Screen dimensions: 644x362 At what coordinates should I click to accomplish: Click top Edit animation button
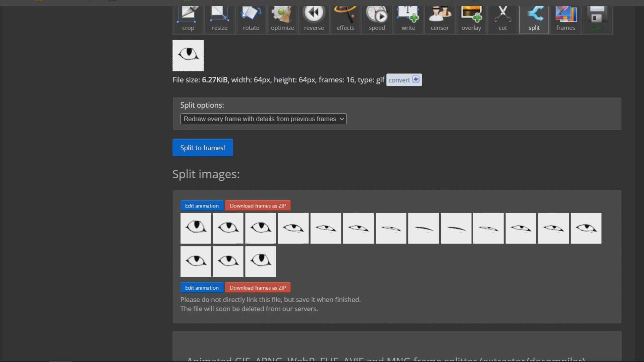tap(202, 206)
